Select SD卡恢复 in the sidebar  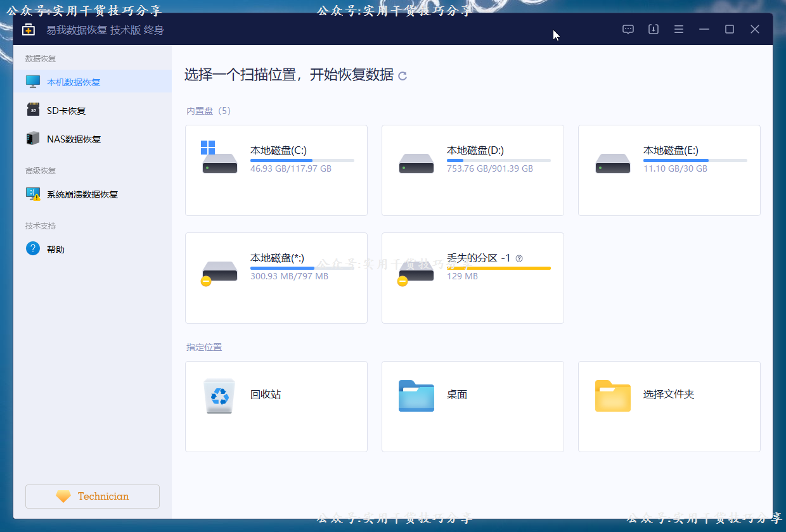tap(66, 111)
